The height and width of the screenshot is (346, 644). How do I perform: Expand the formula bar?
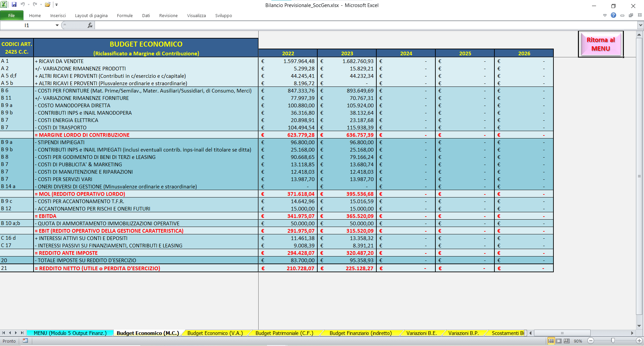point(640,25)
